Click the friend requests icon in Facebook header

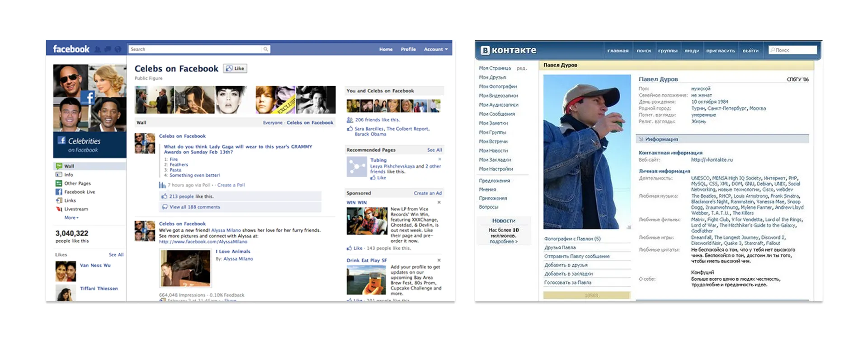pyautogui.click(x=98, y=49)
